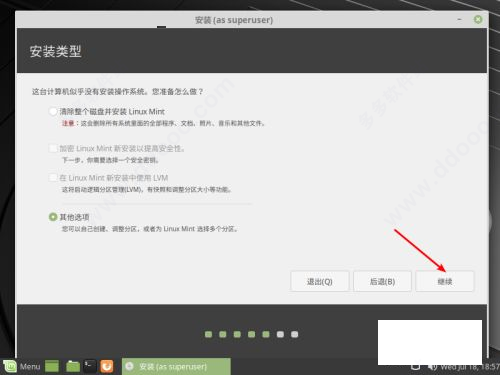Screen dimensions: 500x375
Task: Click the LVM description text
Action: 146,190
